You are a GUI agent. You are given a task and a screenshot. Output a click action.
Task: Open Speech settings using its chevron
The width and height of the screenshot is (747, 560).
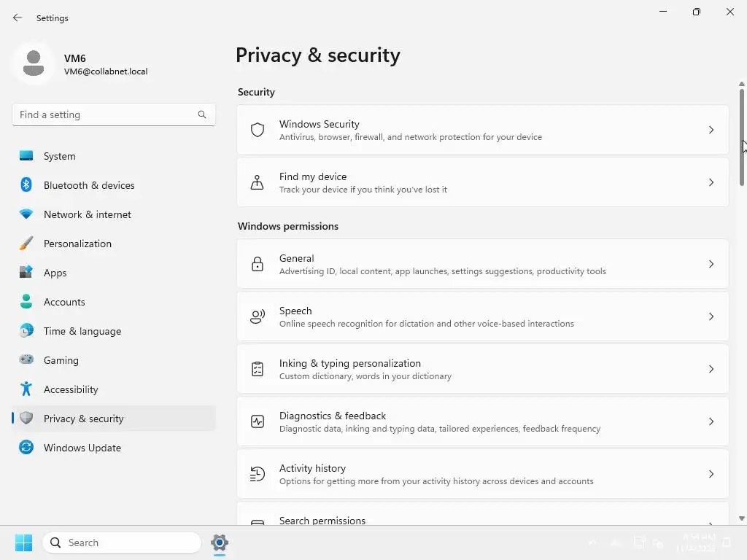coord(711,316)
